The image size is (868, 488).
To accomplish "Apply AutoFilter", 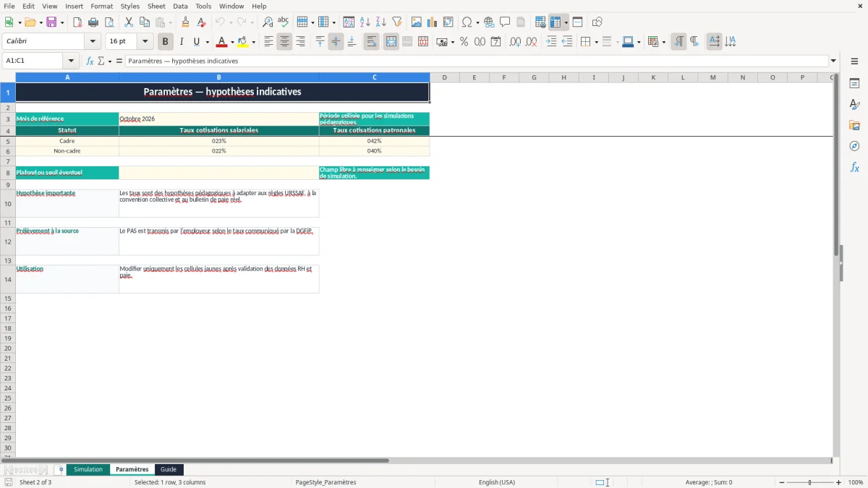I will tap(397, 22).
